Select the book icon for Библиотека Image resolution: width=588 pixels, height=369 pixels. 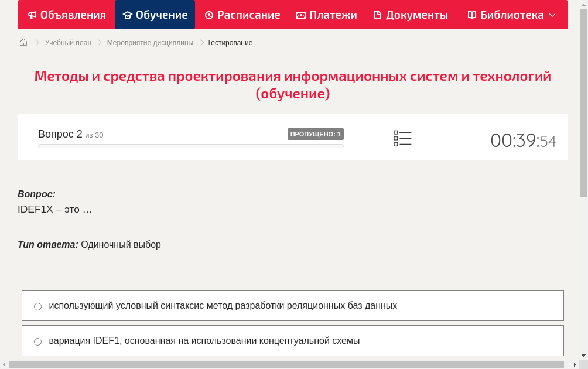471,15
